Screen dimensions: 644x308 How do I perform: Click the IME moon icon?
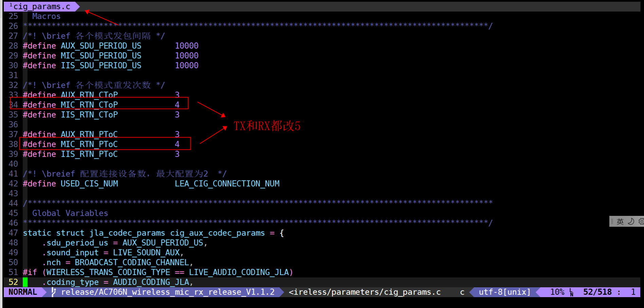click(631, 222)
